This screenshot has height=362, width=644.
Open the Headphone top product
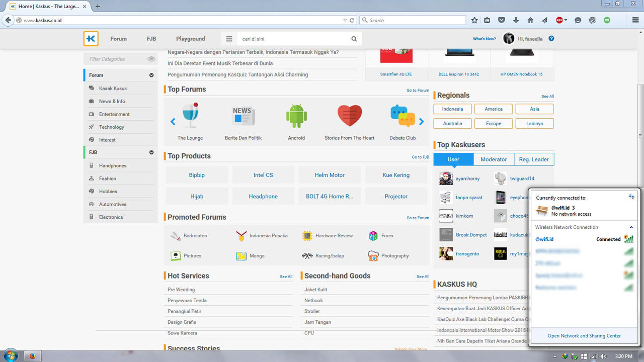(263, 196)
